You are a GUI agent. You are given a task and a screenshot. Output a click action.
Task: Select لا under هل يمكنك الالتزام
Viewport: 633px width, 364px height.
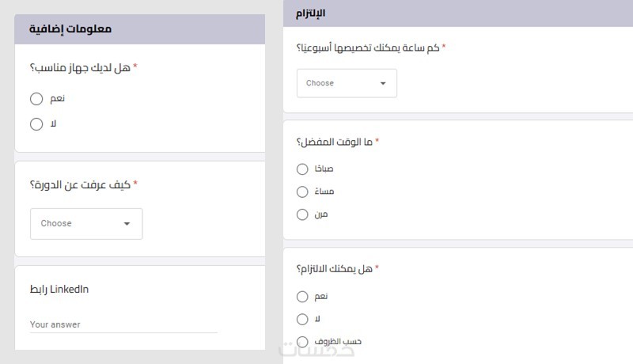301,319
